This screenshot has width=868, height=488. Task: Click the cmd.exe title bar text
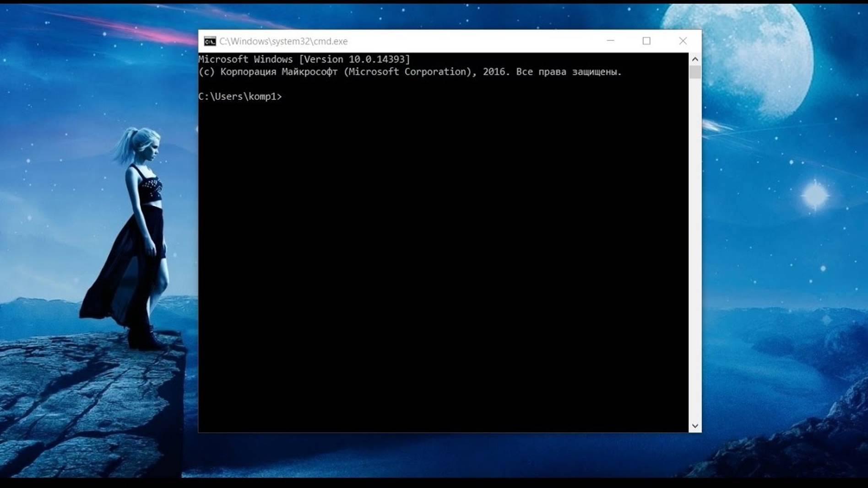(x=284, y=41)
